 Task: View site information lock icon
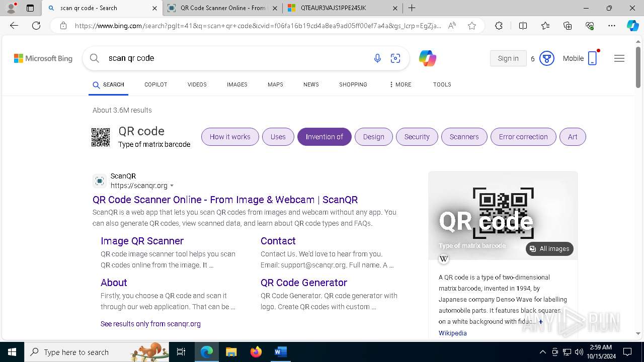(x=63, y=26)
